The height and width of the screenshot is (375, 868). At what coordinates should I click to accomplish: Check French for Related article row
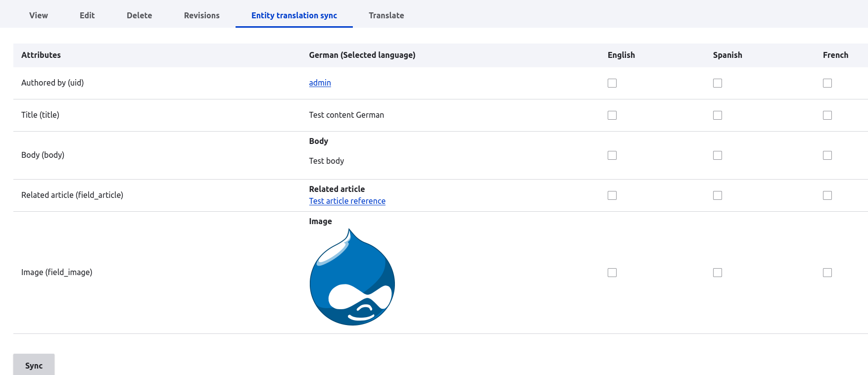coord(827,195)
